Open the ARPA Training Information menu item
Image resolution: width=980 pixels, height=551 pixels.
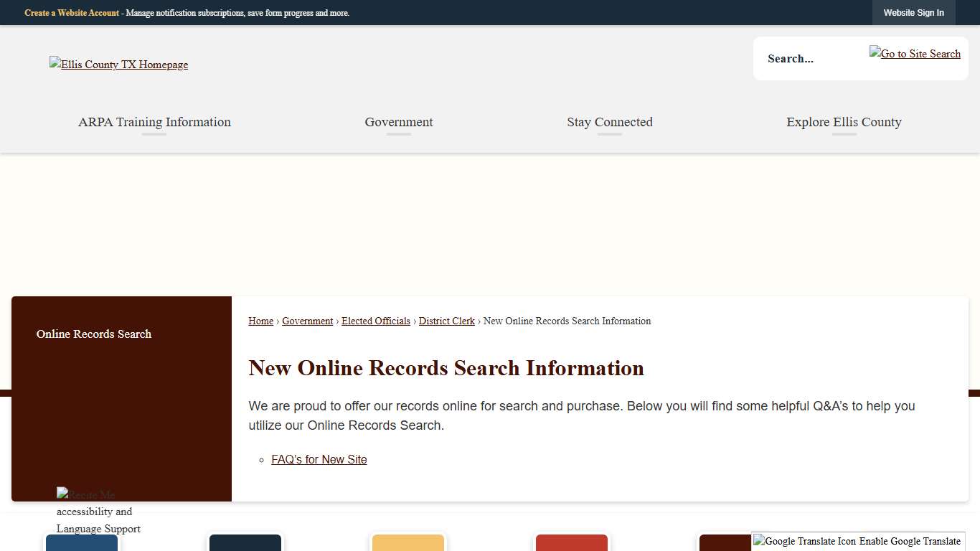(x=154, y=122)
